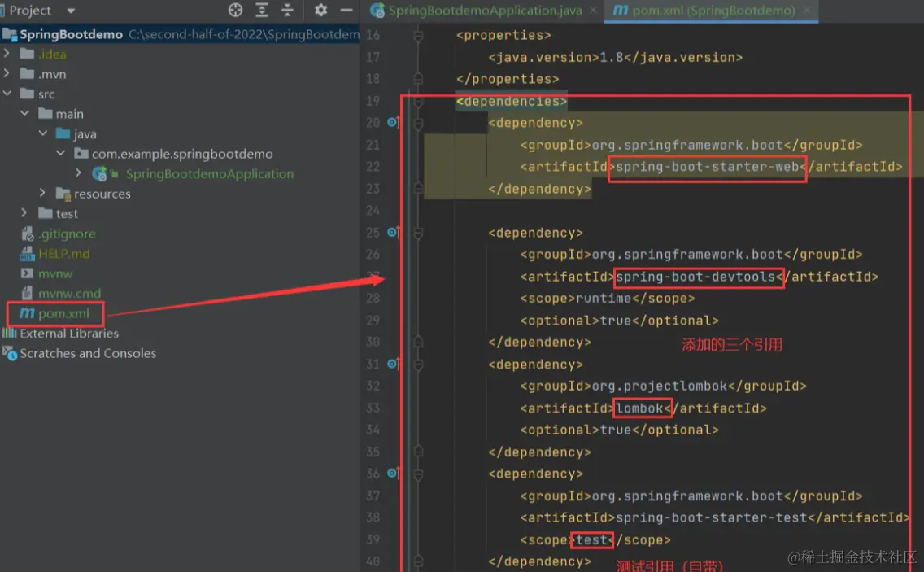
Task: Open the Project view dropdown arrow
Action: point(71,11)
